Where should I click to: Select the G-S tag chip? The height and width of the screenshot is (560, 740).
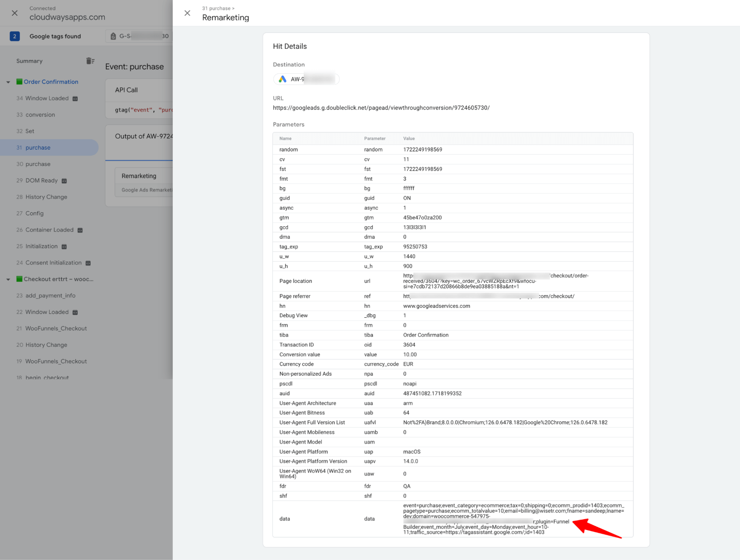(x=140, y=36)
